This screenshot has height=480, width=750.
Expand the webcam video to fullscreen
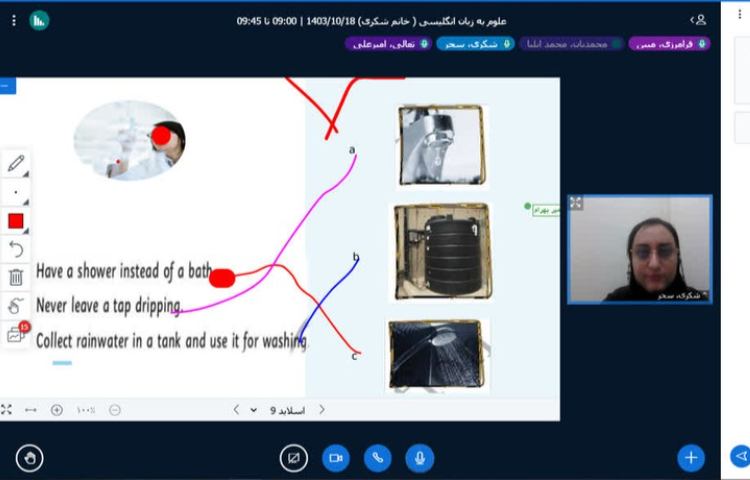coord(576,203)
